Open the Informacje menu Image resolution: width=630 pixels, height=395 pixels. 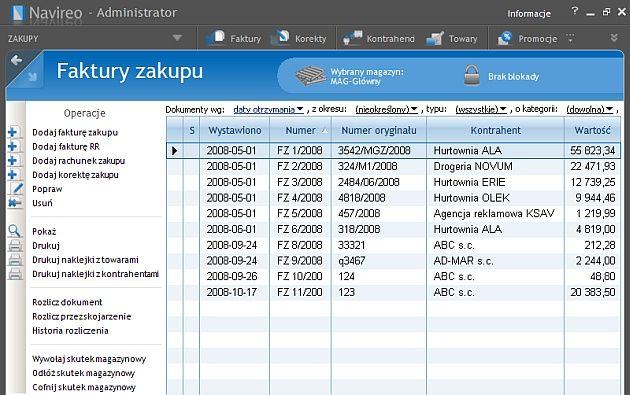tap(529, 14)
